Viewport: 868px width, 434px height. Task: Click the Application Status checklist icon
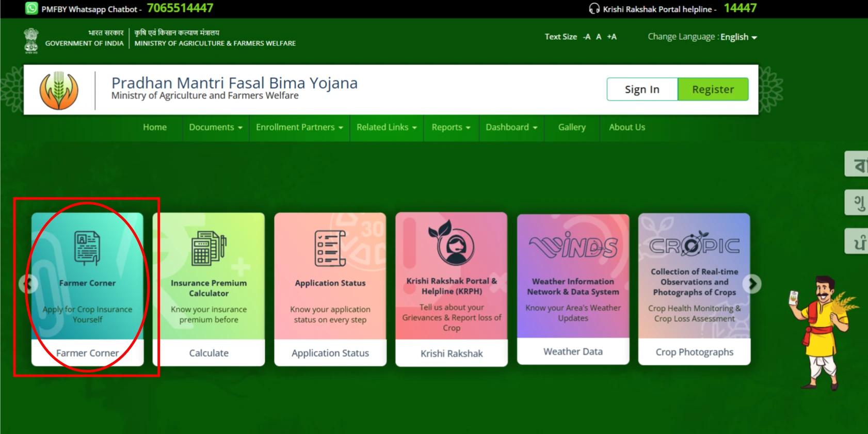[x=330, y=248]
